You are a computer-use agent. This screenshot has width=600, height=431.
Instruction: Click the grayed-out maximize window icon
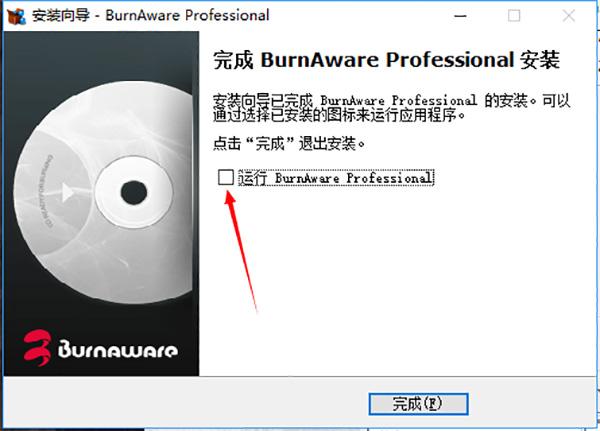pos(514,16)
